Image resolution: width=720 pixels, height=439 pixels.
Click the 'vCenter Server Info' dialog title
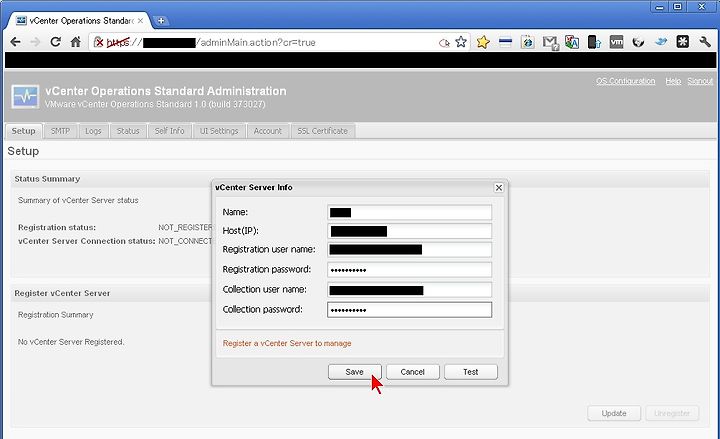pyautogui.click(x=253, y=187)
